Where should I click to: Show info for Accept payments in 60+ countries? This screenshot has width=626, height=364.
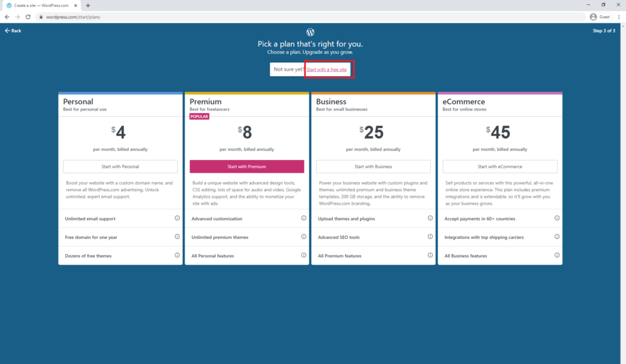[x=556, y=218]
